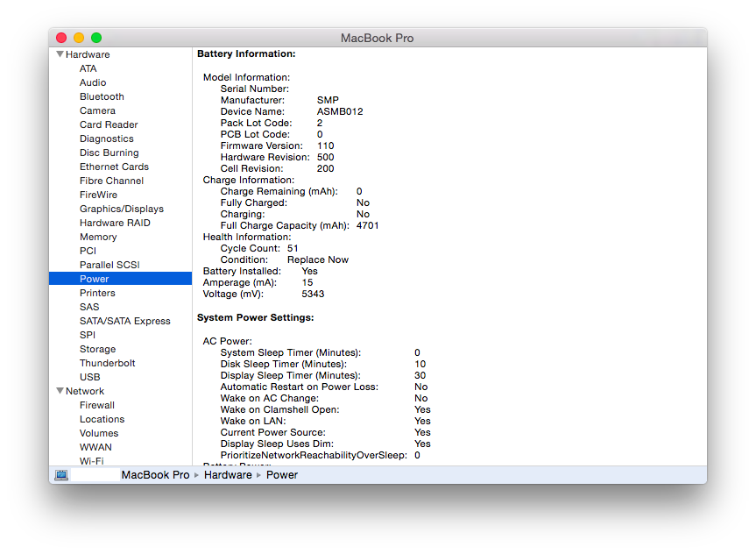Select the Hardware category header

tap(88, 54)
